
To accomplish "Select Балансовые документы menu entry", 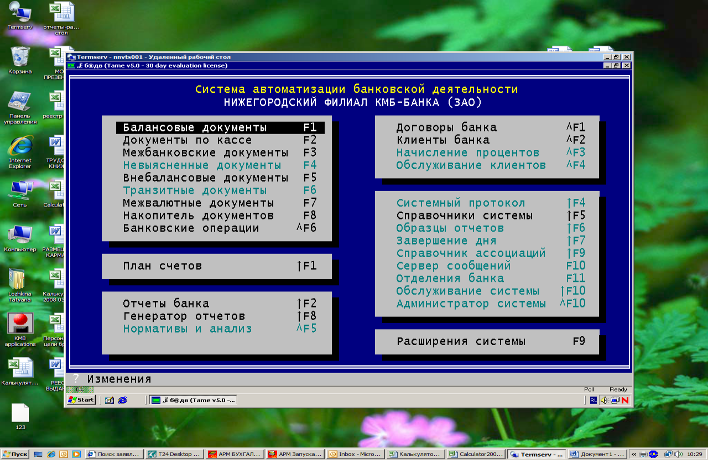I will [x=194, y=128].
